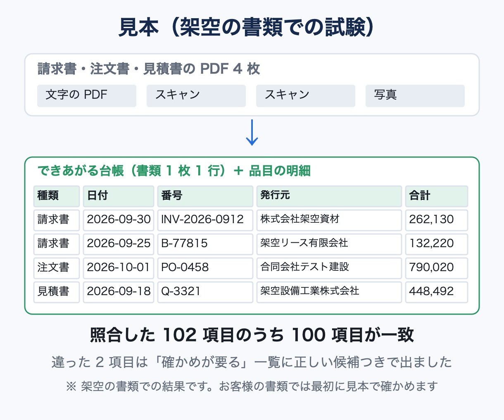504x420 pixels.
Task: Select the date cell 2026-09-18
Action: pos(119,292)
